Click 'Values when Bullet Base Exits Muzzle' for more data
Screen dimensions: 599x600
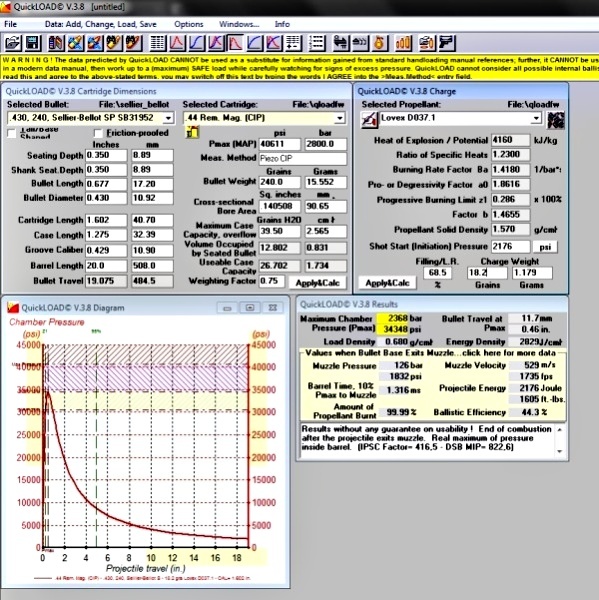(430, 353)
